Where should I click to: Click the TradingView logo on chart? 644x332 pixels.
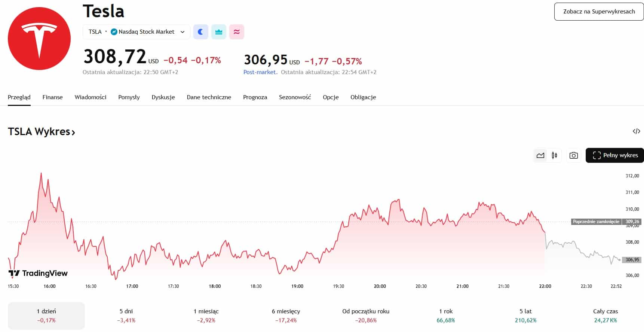pyautogui.click(x=38, y=273)
